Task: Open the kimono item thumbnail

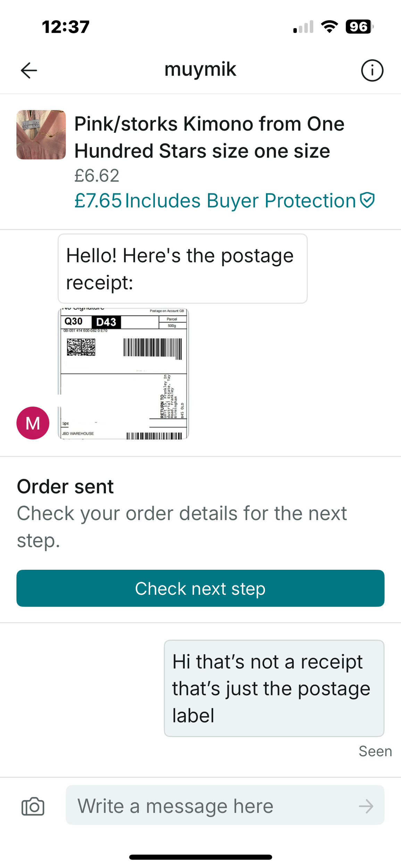Action: click(x=41, y=135)
